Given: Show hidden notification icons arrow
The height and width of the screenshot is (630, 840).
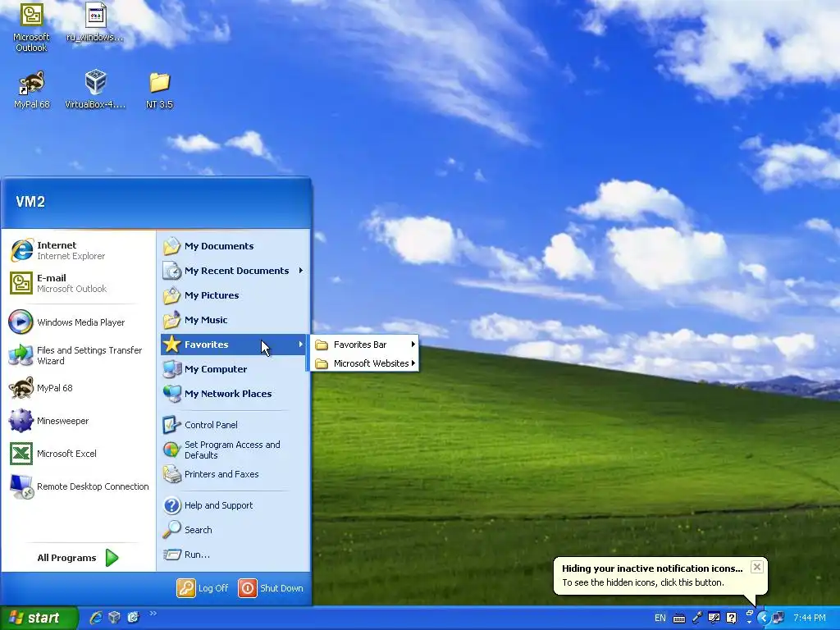Looking at the screenshot, I should pos(764,619).
